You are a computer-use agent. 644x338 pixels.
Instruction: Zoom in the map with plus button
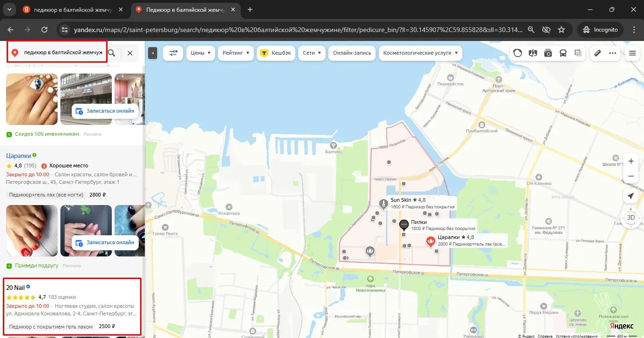[631, 161]
